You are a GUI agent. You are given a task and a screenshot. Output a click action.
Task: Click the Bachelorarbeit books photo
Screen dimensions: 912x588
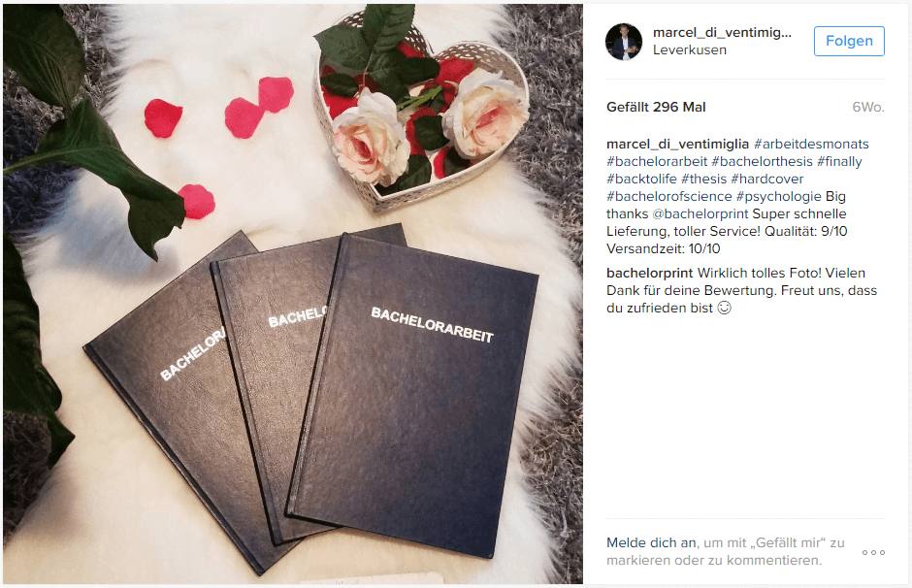click(x=293, y=294)
